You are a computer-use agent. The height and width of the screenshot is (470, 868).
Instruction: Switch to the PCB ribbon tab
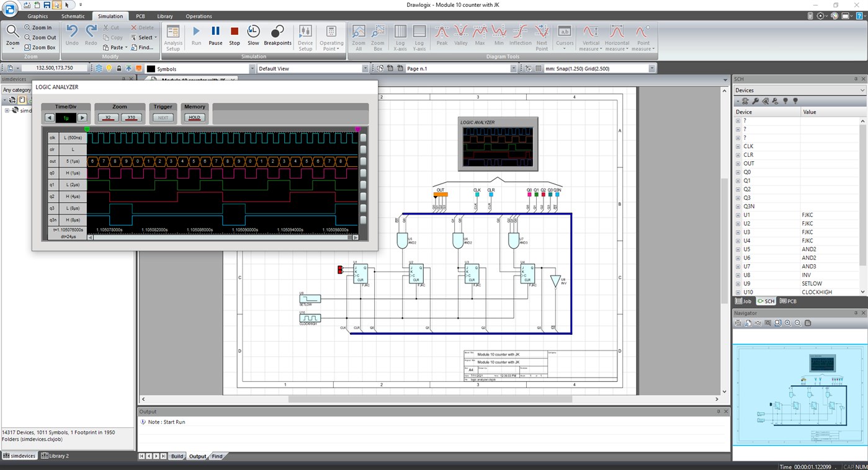140,16
